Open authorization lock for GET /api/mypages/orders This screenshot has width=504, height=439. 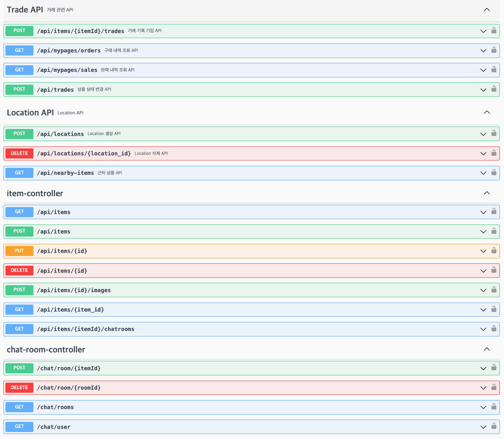pos(494,51)
